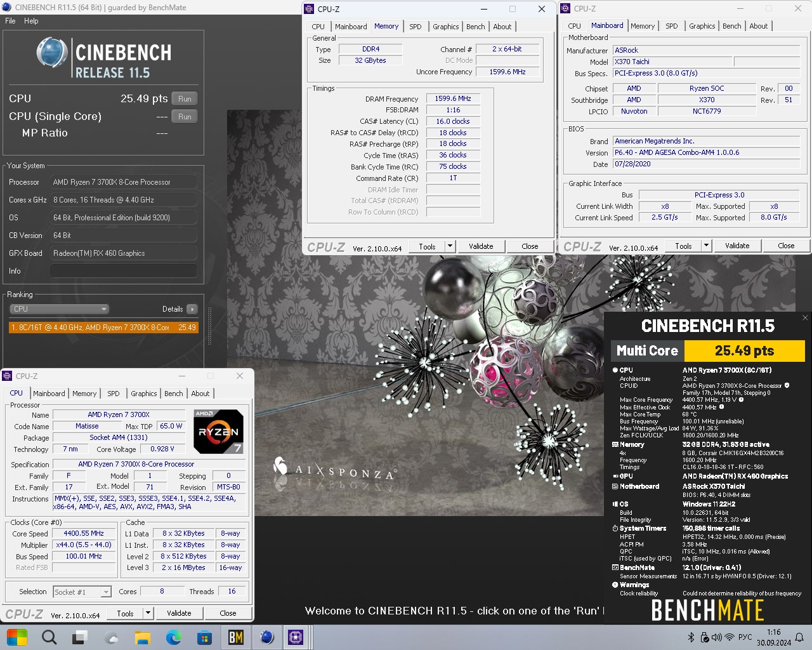Viewport: 812px width, 650px height.
Task: Click the Multi Core 25.49 pts score bar
Action: click(708, 350)
